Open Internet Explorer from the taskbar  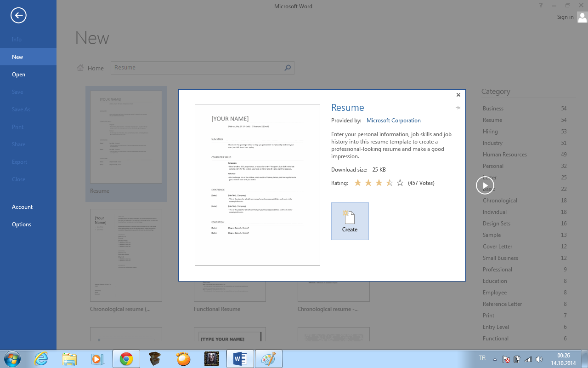pyautogui.click(x=41, y=358)
